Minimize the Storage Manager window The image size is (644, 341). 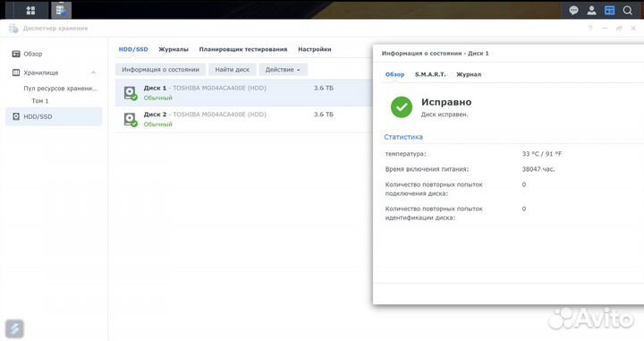tap(605, 29)
